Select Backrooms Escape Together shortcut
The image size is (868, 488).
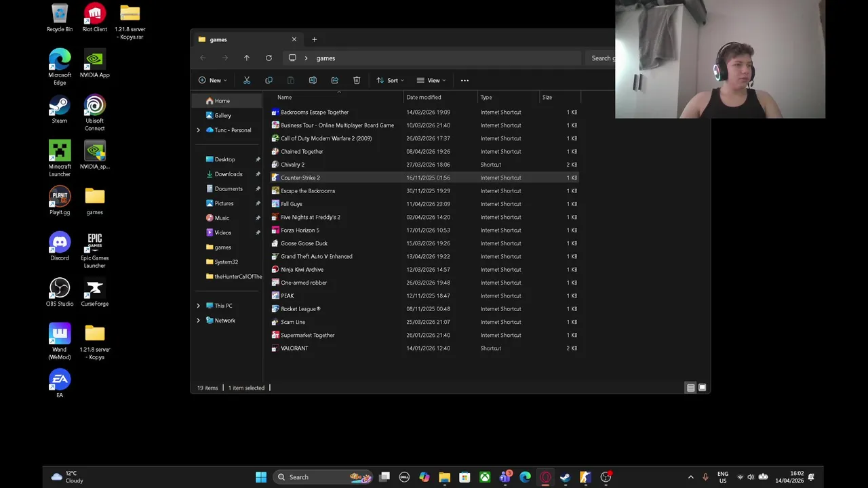click(425, 113)
